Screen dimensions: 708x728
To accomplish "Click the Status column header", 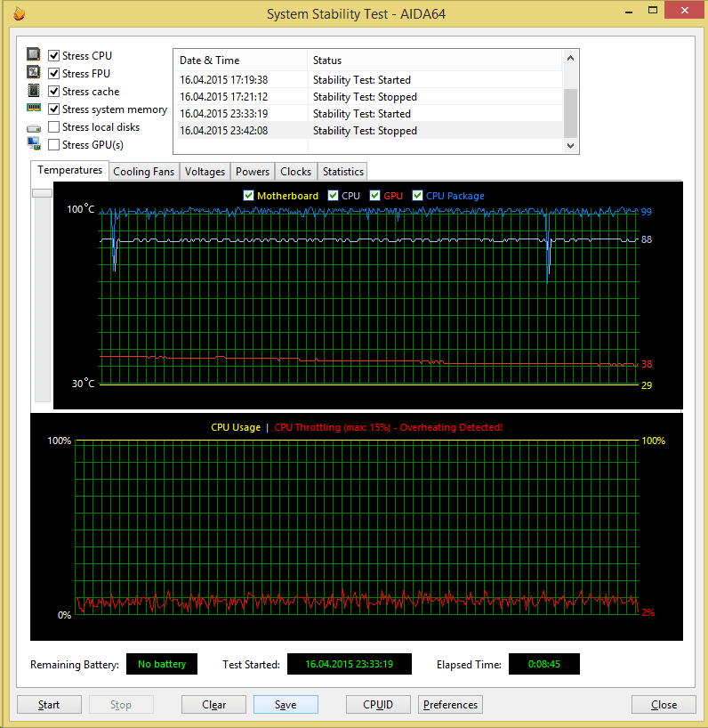I will tap(435, 61).
